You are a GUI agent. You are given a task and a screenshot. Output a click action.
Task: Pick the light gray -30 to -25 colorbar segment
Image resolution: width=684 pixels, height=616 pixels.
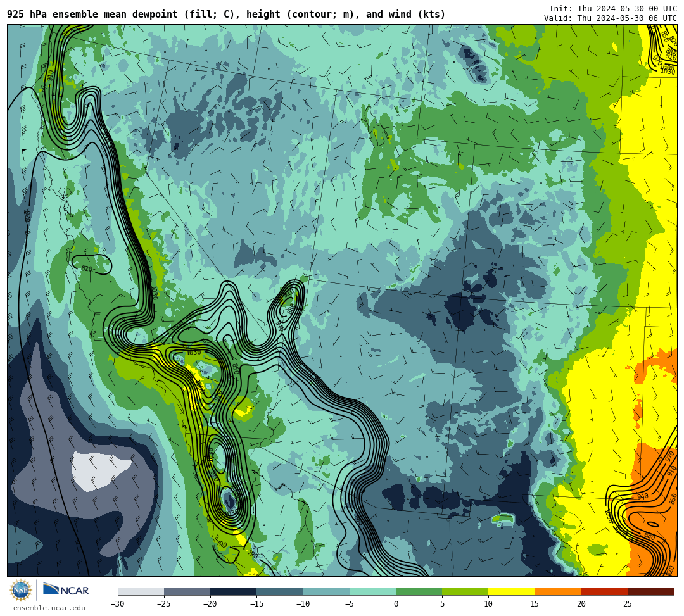pos(141,591)
